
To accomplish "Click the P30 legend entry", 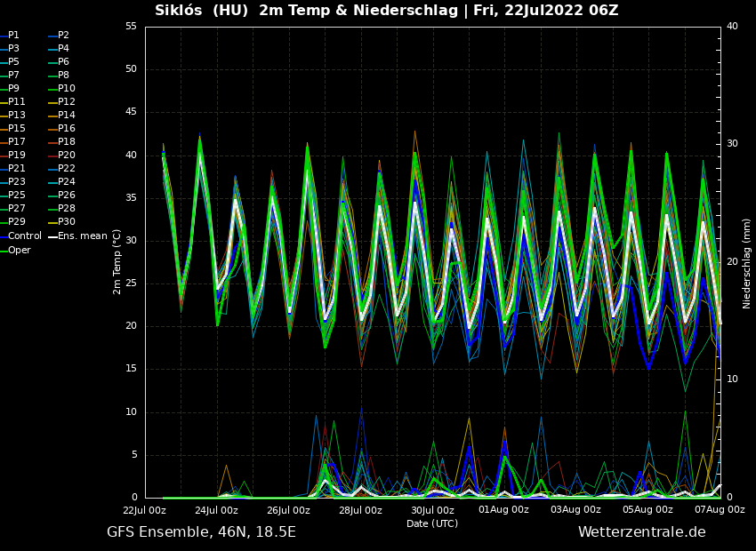I will [66, 222].
